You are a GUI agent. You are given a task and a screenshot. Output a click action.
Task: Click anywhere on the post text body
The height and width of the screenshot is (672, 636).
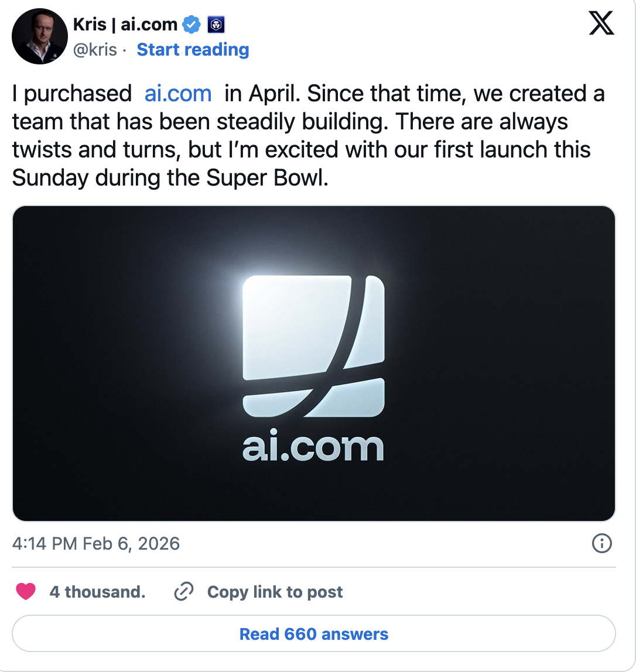[293, 135]
